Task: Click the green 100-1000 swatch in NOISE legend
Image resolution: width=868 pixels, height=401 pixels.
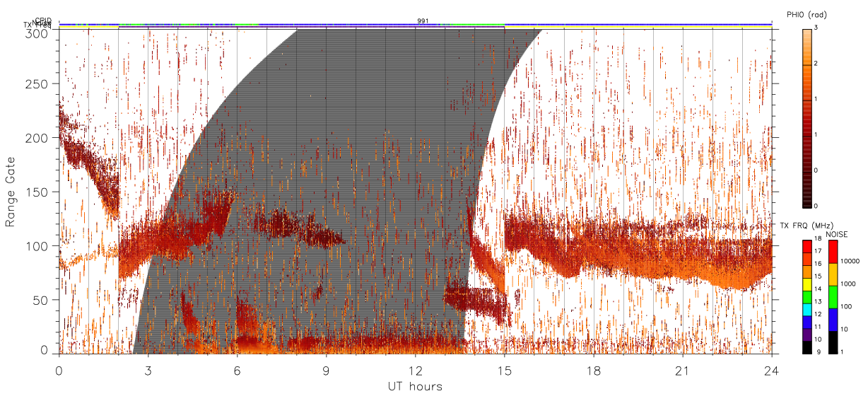Action: [x=833, y=297]
